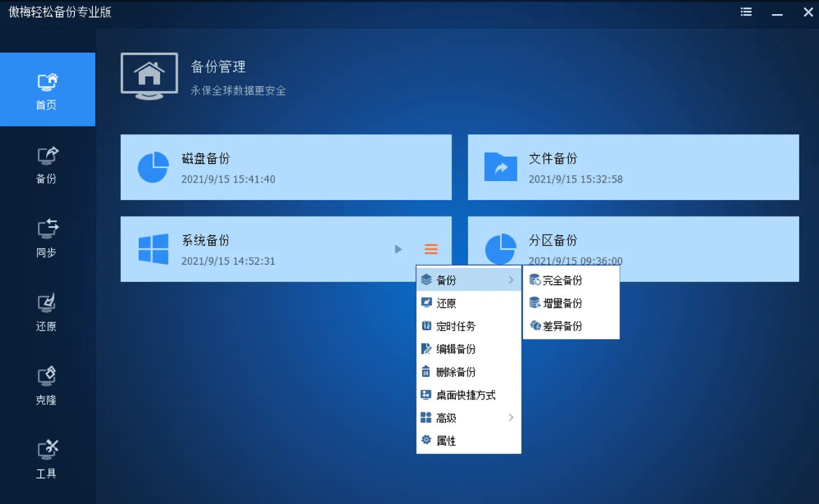This screenshot has width=819, height=504.
Task: Select 还原 in the context menu
Action: (x=447, y=303)
